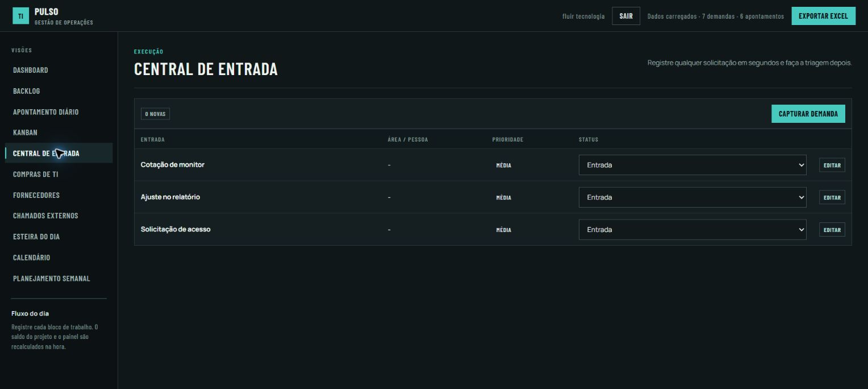This screenshot has height=389, width=868.
Task: Click the 'fluir tecnologia' account label
Action: coord(583,16)
